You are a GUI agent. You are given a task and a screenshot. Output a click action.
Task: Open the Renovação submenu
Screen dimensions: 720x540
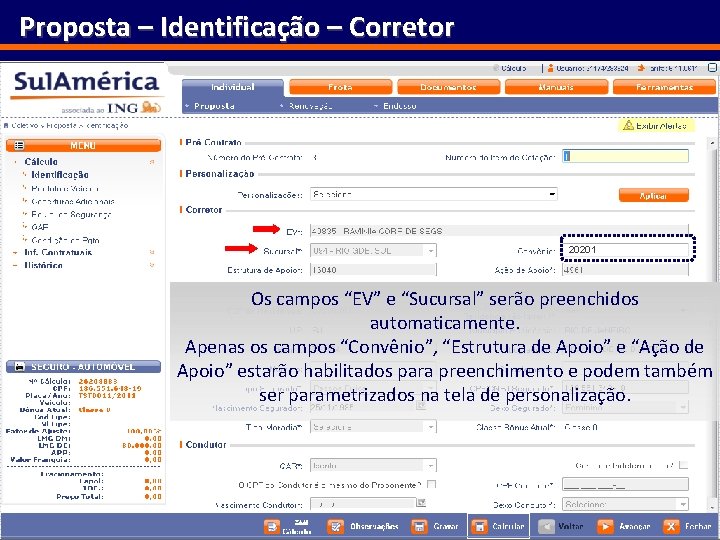pos(310,106)
